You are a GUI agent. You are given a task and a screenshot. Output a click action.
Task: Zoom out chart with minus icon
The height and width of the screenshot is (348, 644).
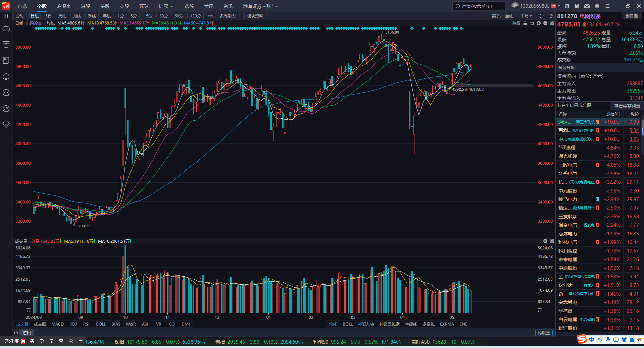pyautogui.click(x=545, y=23)
